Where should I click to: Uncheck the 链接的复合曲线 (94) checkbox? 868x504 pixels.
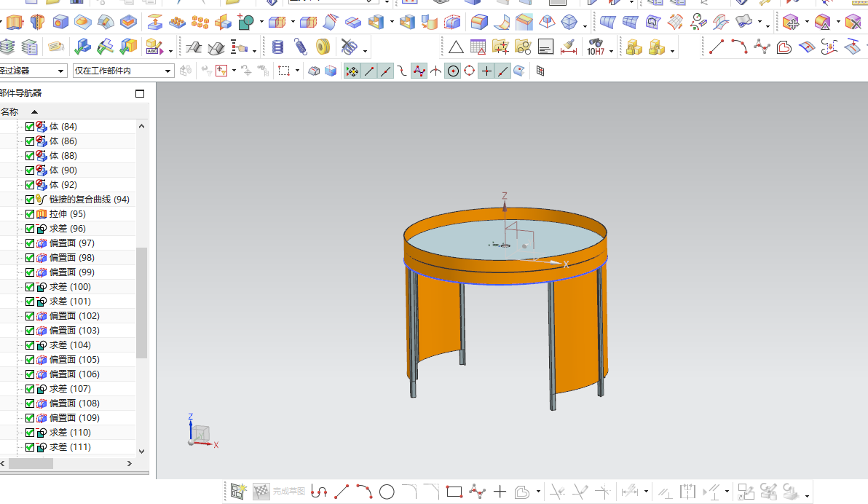pos(30,200)
